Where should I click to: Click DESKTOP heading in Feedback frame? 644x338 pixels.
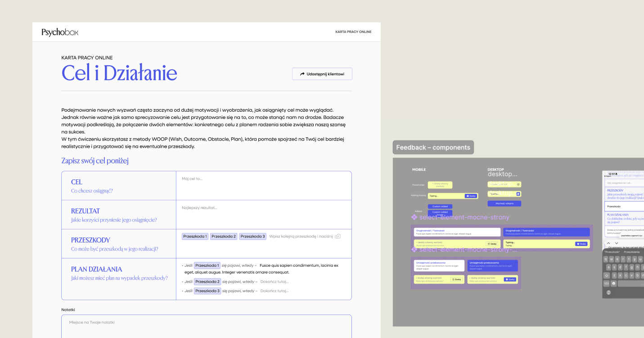click(x=496, y=169)
